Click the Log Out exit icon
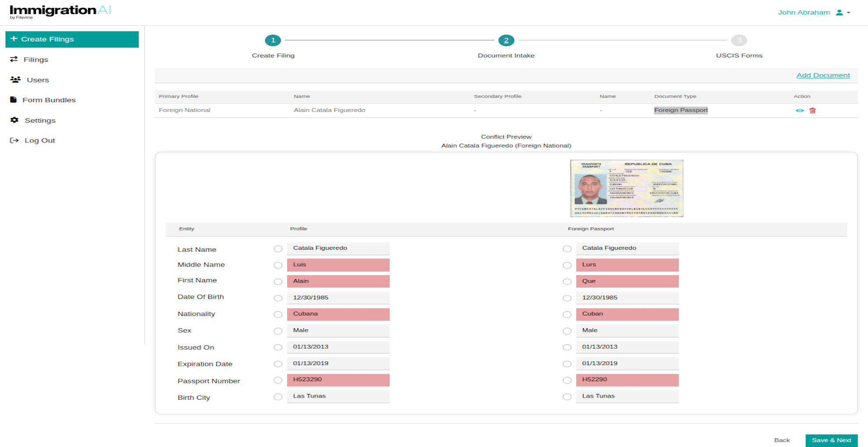The width and height of the screenshot is (868, 447). coord(14,140)
